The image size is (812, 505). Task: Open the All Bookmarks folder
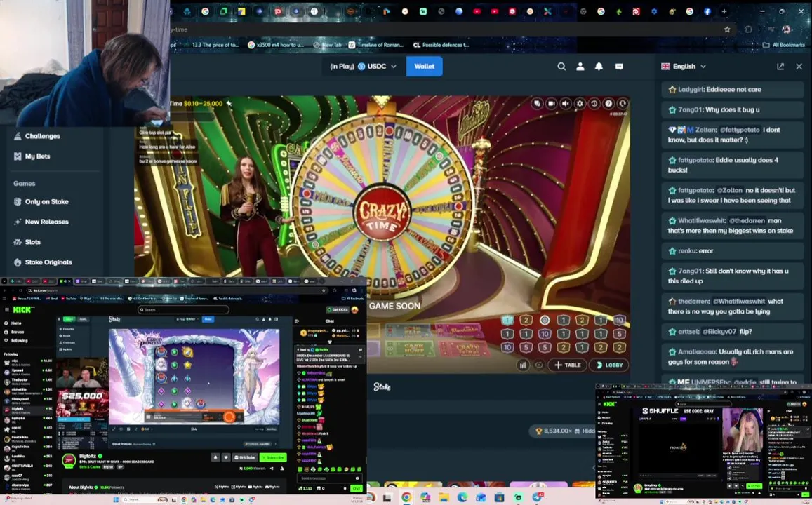point(783,45)
